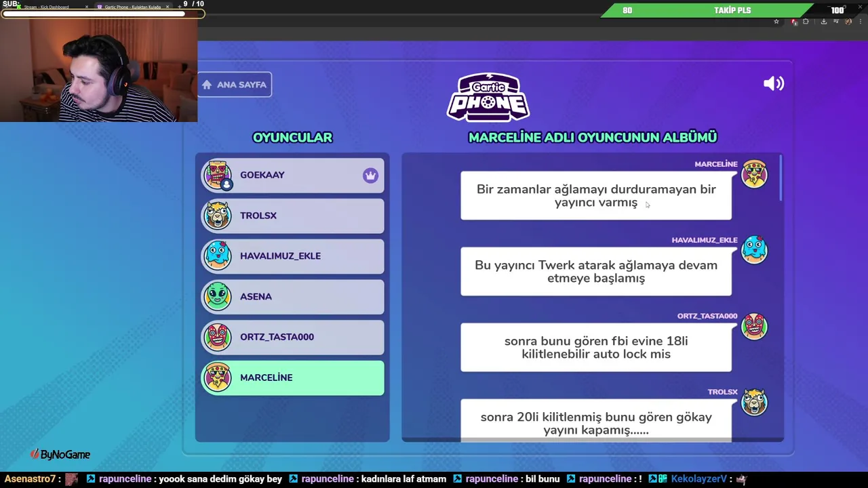Select player ASENA in the players list

pos(292,297)
